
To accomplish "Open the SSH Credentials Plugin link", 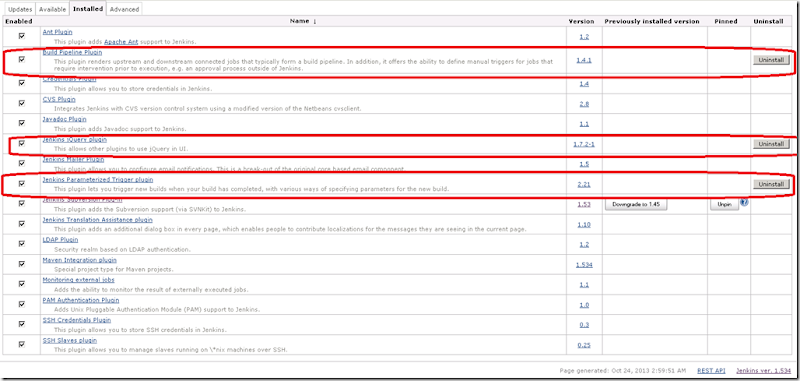I will pyautogui.click(x=77, y=320).
